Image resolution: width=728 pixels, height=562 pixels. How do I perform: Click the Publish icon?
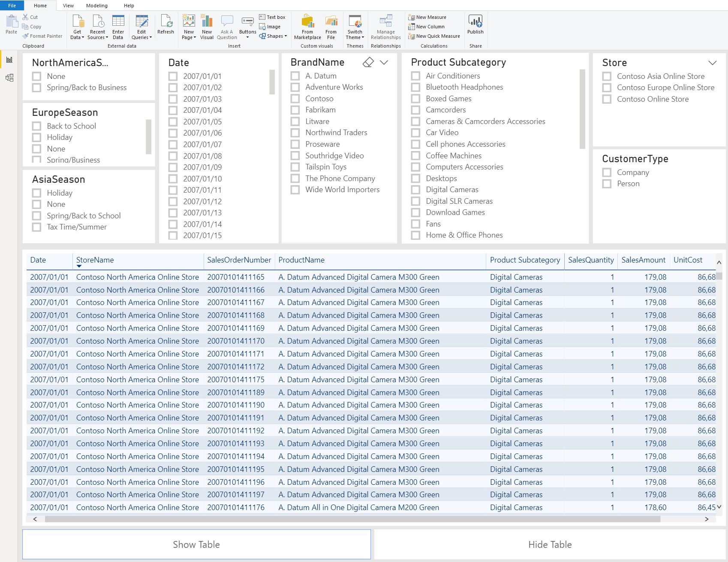[475, 24]
